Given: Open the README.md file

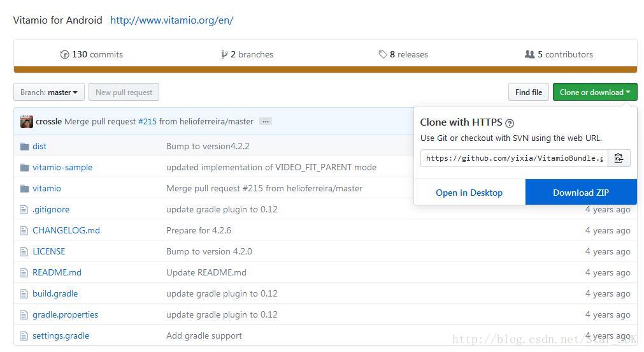Looking at the screenshot, I should click(57, 272).
